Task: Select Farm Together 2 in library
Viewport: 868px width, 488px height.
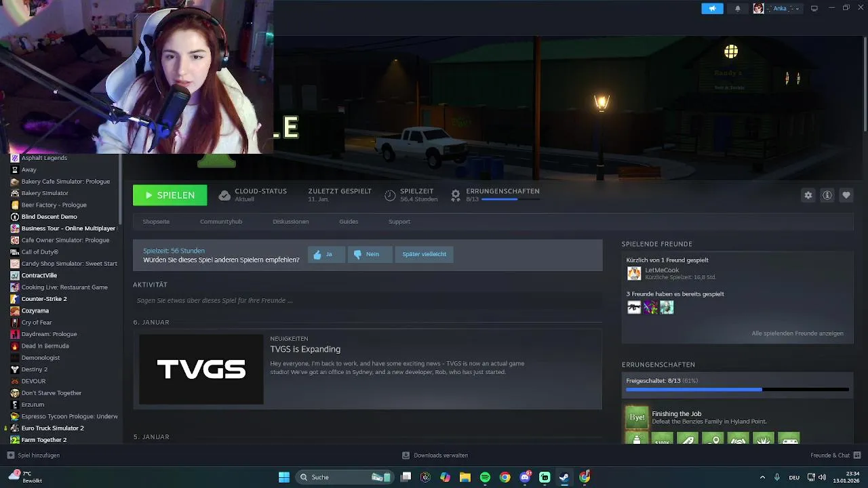Action: pyautogui.click(x=44, y=440)
